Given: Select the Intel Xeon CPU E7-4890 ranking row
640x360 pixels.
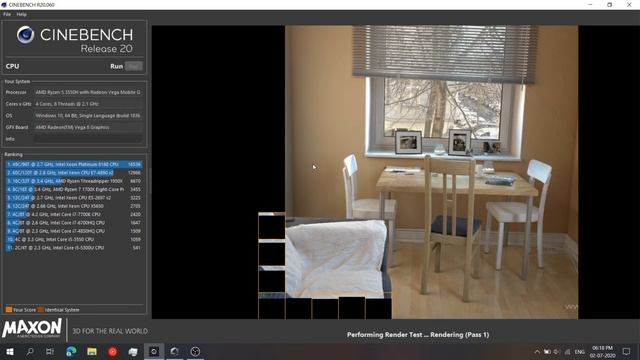Looking at the screenshot, I should pos(74,173).
